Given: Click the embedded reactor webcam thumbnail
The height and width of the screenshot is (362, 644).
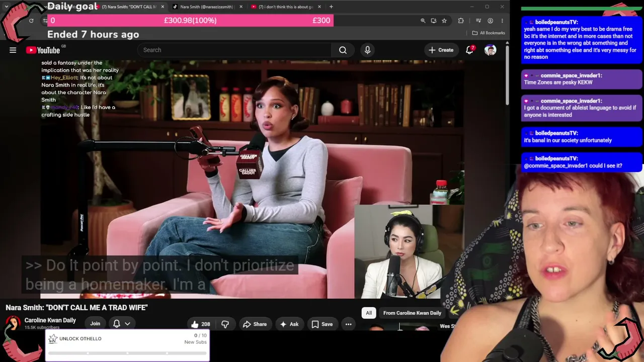Looking at the screenshot, I should (x=398, y=252).
